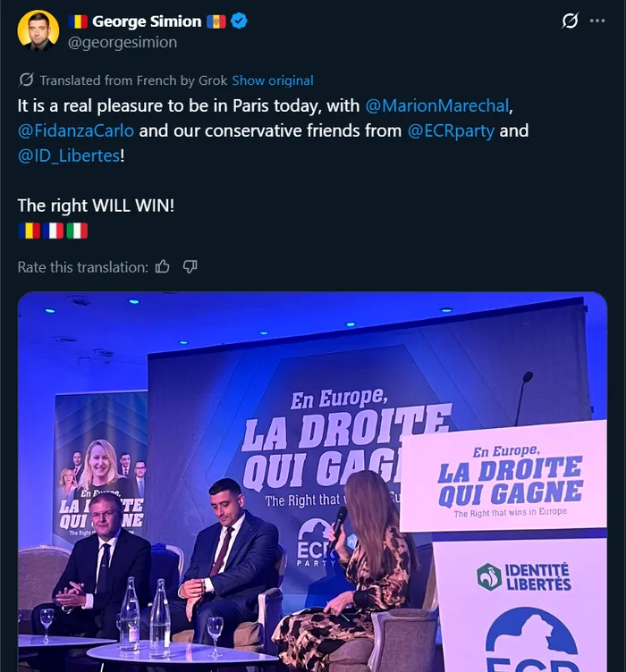Click the Romanian flag before the name
This screenshot has height=672, width=626.
click(79, 21)
